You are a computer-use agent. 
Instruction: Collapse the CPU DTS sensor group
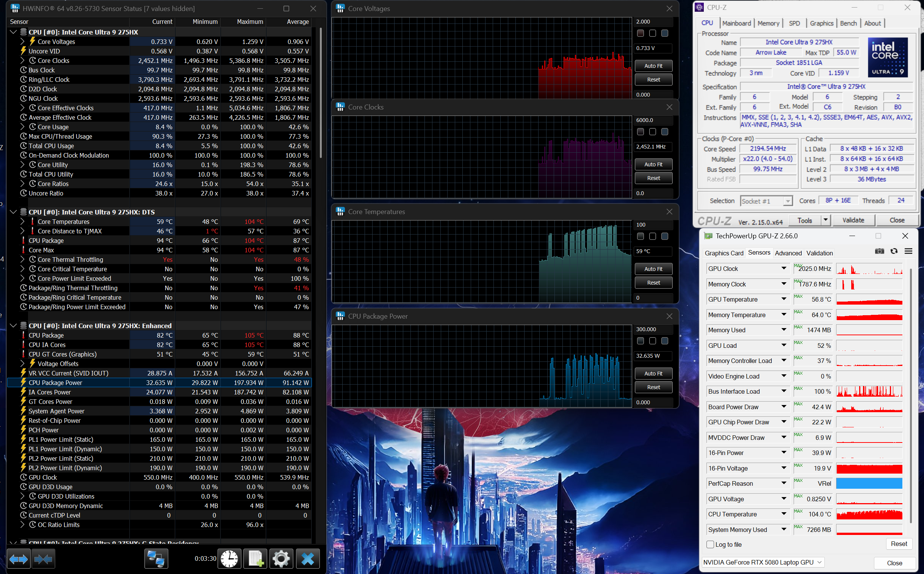click(13, 212)
